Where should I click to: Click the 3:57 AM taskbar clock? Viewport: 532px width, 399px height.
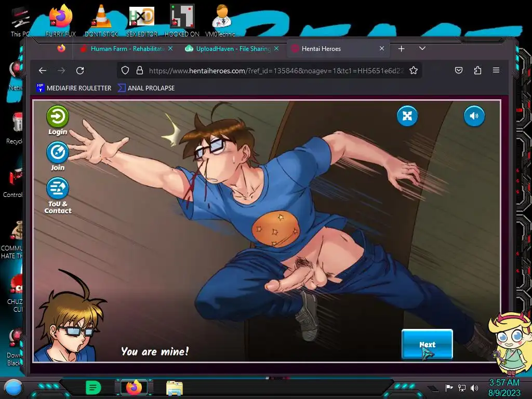(x=504, y=388)
